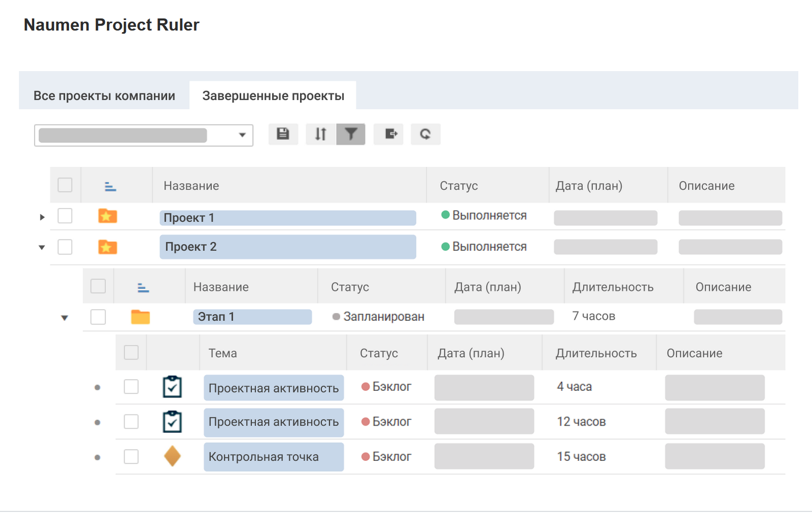The width and height of the screenshot is (812, 513).
Task: Tick the select-all checkbox in the projects table header
Action: pyautogui.click(x=65, y=185)
